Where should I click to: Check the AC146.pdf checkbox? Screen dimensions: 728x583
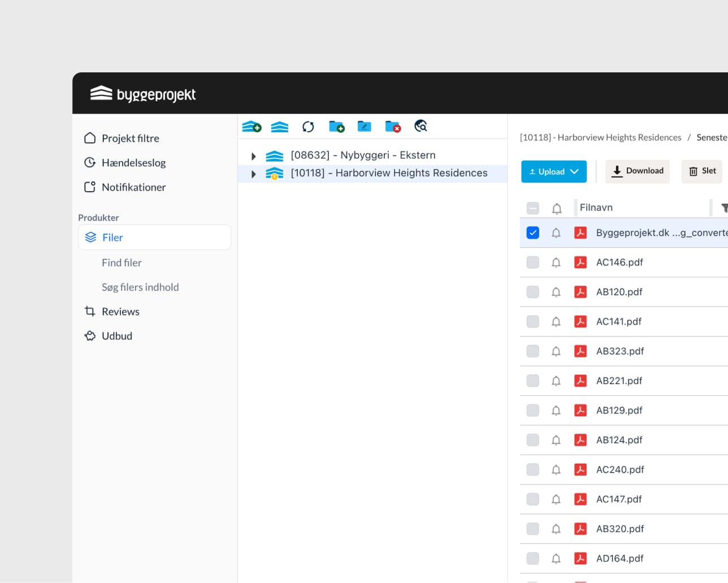(x=533, y=262)
